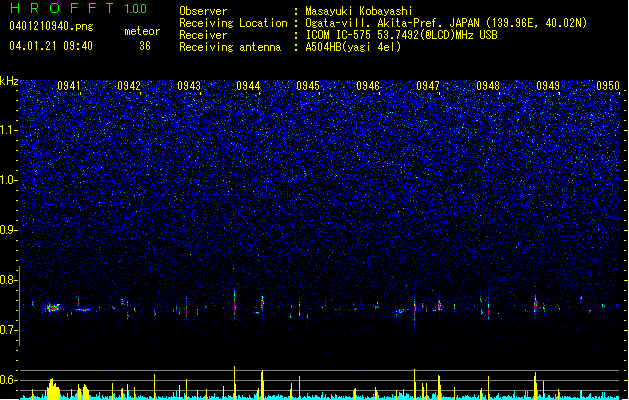The image size is (629, 400).
Task: Click the 0.9 kHz axis label
Action: tap(9, 230)
